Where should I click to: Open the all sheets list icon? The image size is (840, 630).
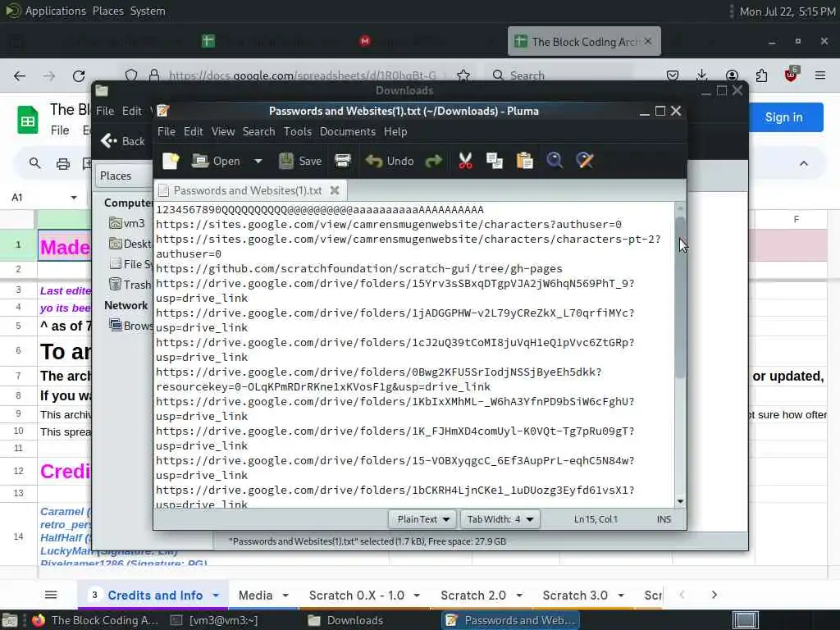pos(51,595)
